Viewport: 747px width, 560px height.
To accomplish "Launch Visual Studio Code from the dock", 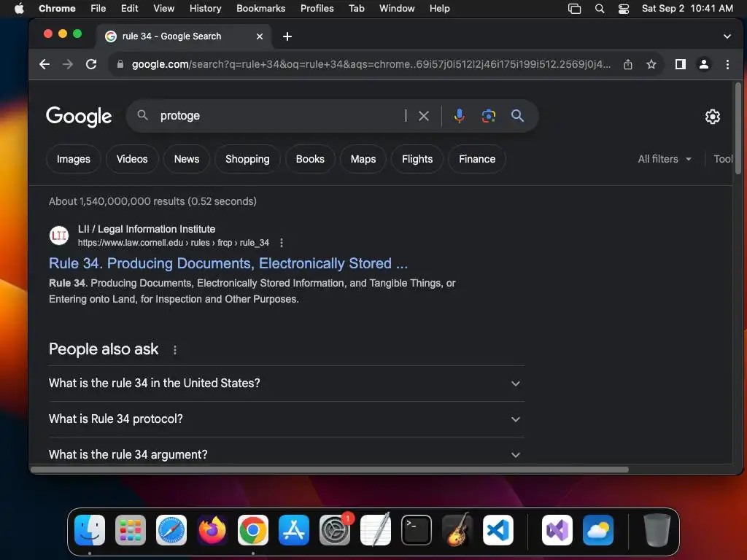I will [x=498, y=530].
